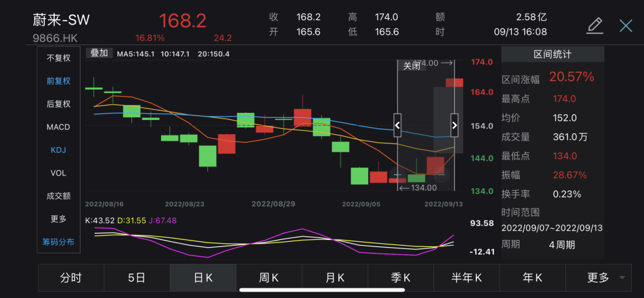Screen dimensions: 644x298
Task: Select 不复权 price adjustment option
Action: tap(59, 58)
